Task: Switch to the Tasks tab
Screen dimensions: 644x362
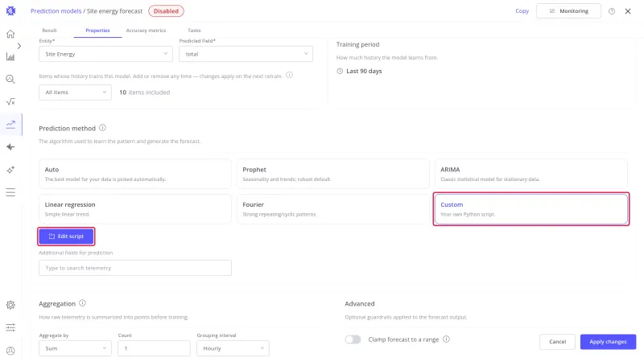Action: click(x=194, y=31)
